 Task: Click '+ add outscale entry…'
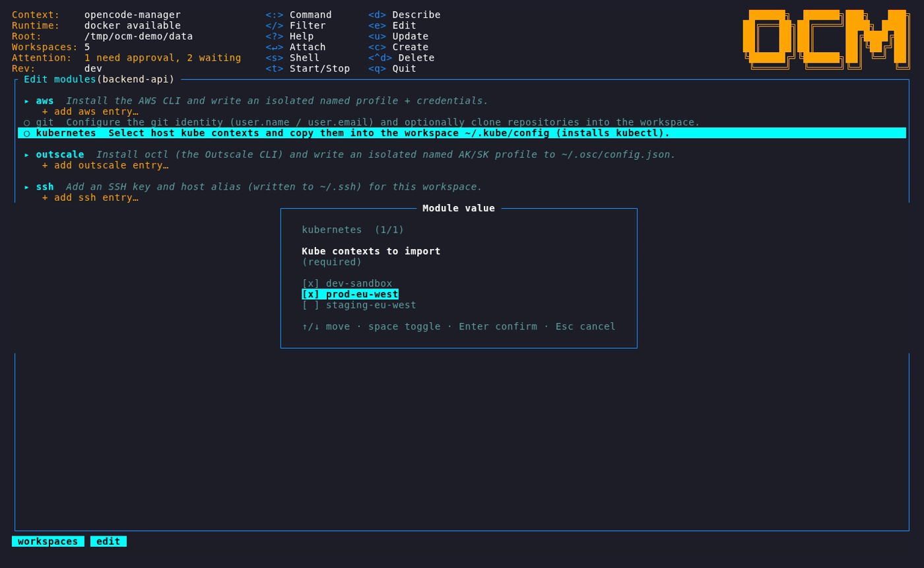coord(106,165)
